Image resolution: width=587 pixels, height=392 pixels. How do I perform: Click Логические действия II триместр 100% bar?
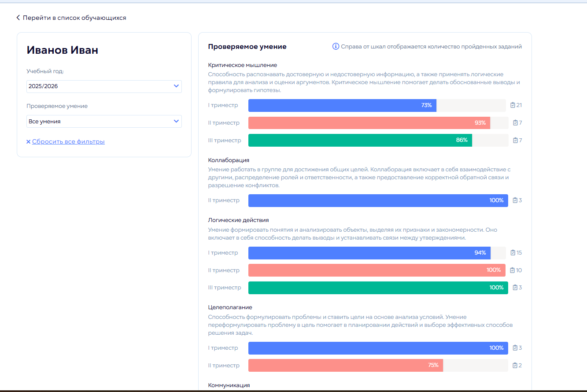click(377, 270)
